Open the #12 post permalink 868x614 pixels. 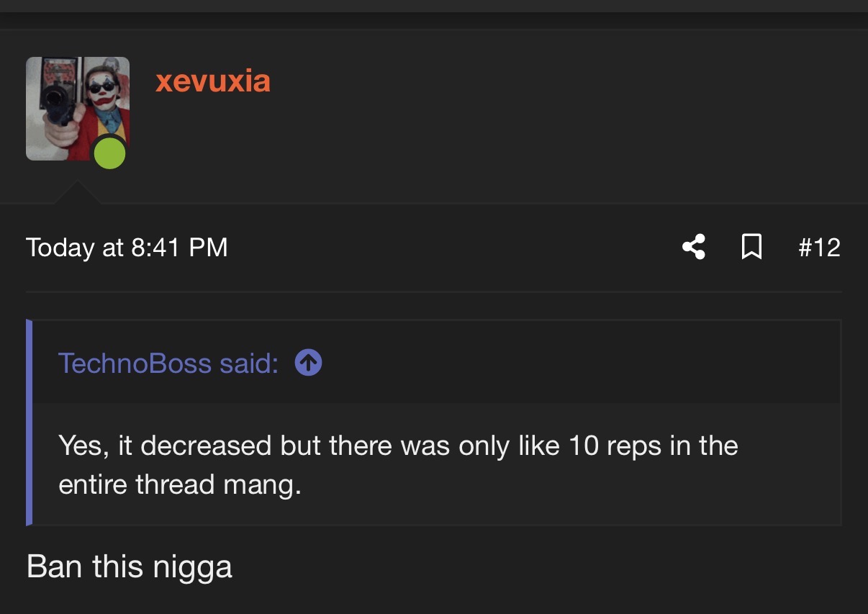click(x=819, y=248)
